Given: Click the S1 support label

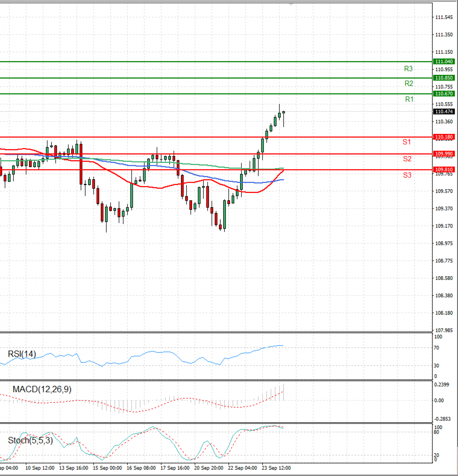Looking at the screenshot, I should point(407,142).
